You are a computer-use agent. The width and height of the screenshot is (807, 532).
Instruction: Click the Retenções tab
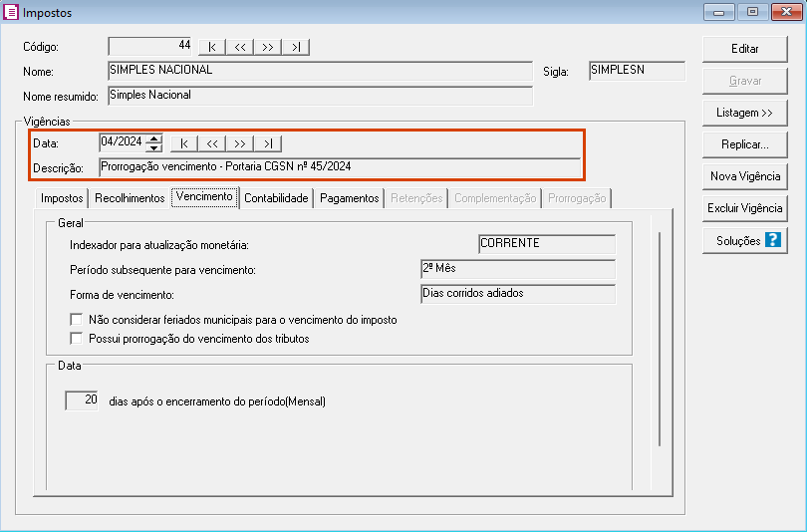[x=416, y=198]
